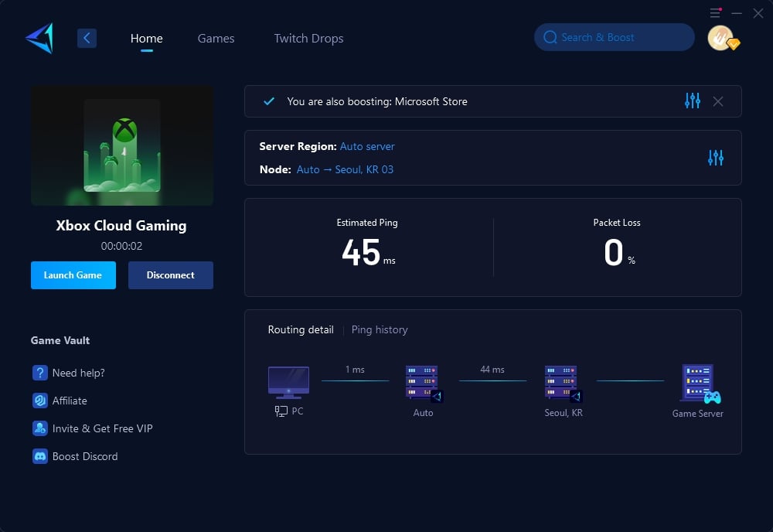Open the hamburger menu icon
The image size is (773, 532).
[715, 13]
